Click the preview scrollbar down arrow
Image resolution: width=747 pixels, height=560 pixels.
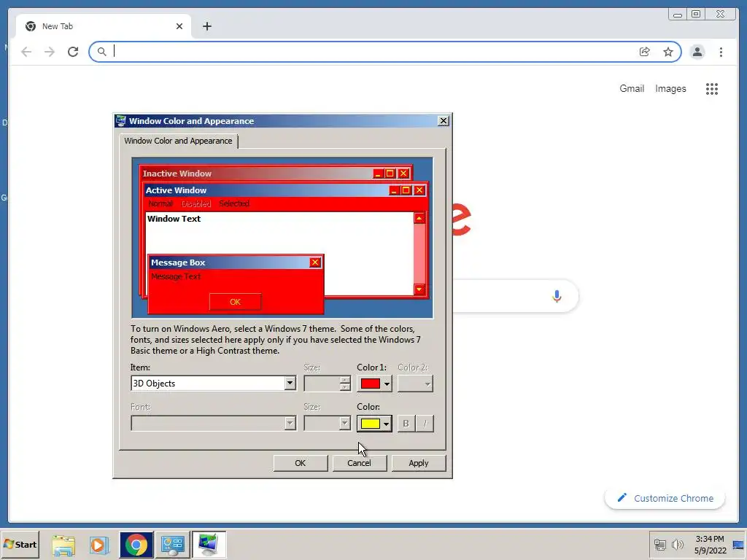(x=419, y=289)
